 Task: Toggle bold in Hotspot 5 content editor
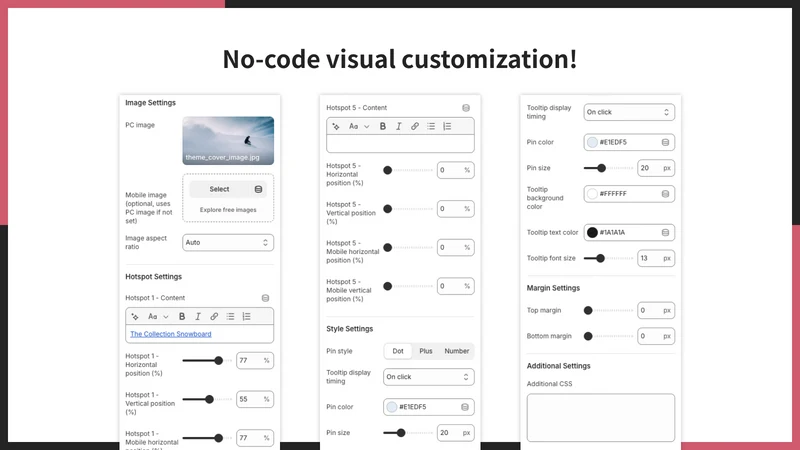click(x=383, y=127)
